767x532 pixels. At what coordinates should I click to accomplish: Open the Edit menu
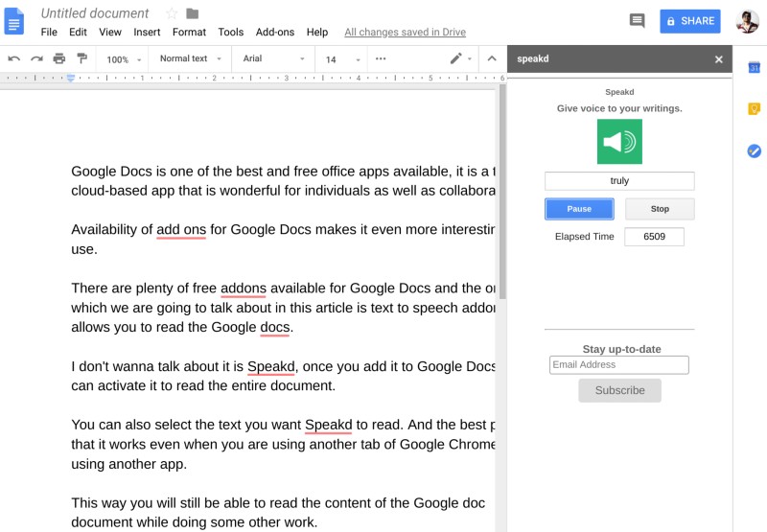78,33
